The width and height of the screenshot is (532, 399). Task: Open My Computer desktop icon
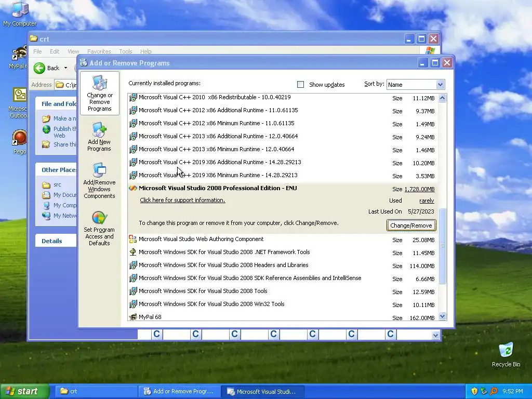point(20,14)
